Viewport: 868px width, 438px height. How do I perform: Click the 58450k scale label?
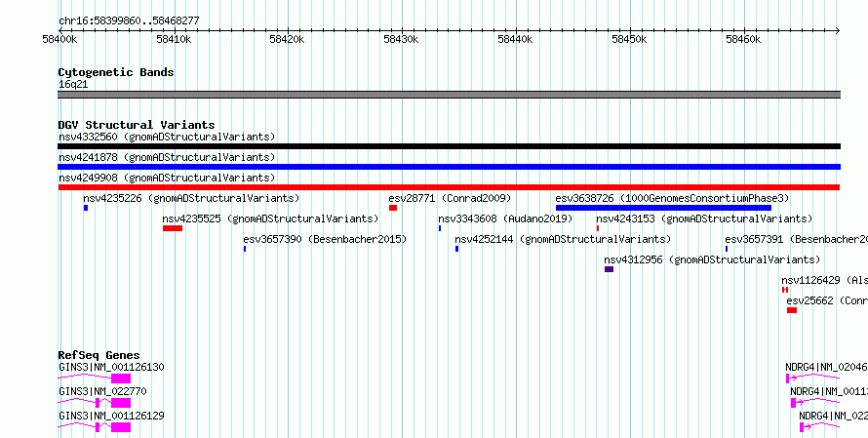pos(629,39)
